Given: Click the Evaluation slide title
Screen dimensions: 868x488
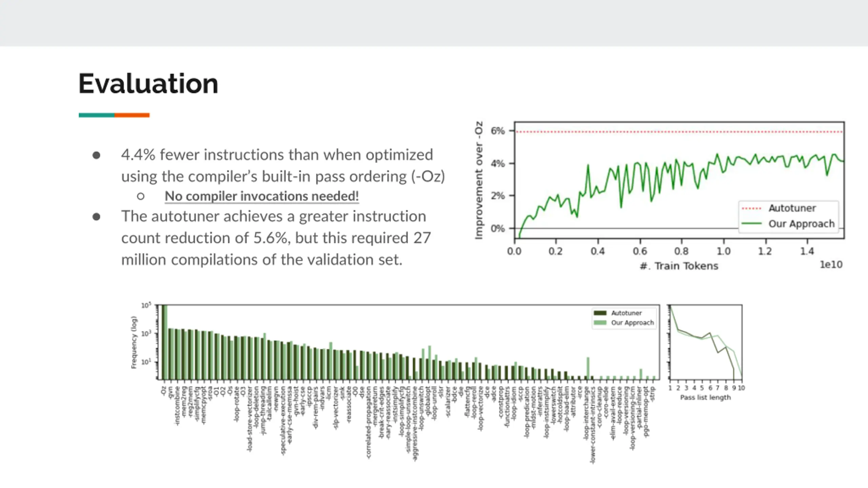Looking at the screenshot, I should [148, 84].
